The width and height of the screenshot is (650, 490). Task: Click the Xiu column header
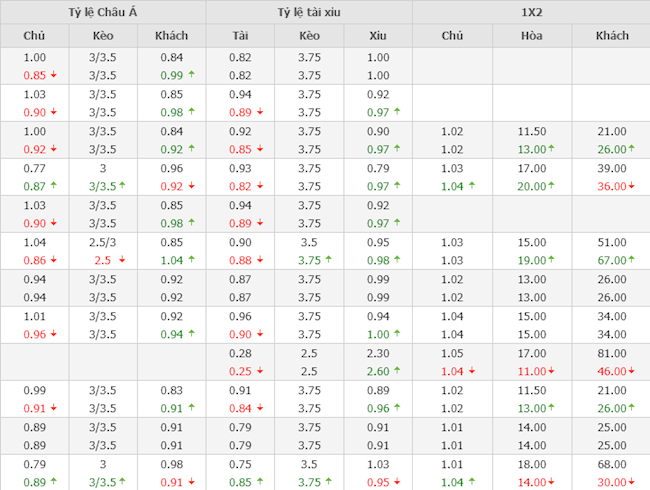pos(378,36)
